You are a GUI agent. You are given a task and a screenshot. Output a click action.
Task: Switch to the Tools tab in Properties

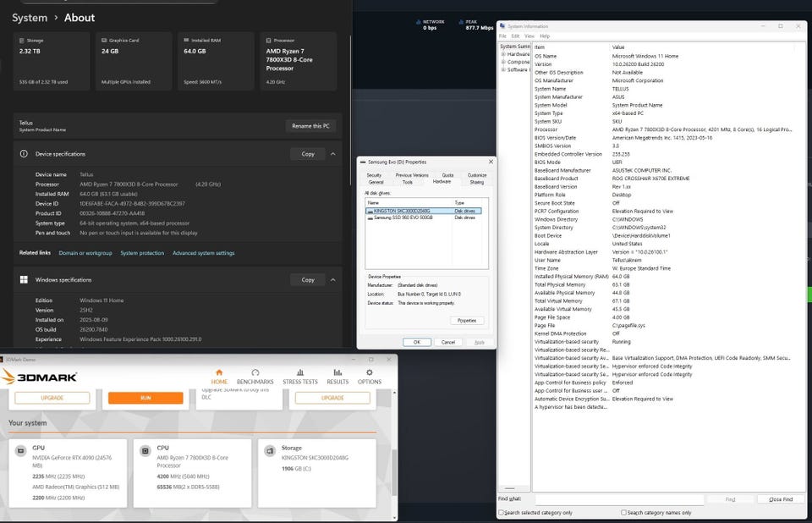pyautogui.click(x=408, y=182)
